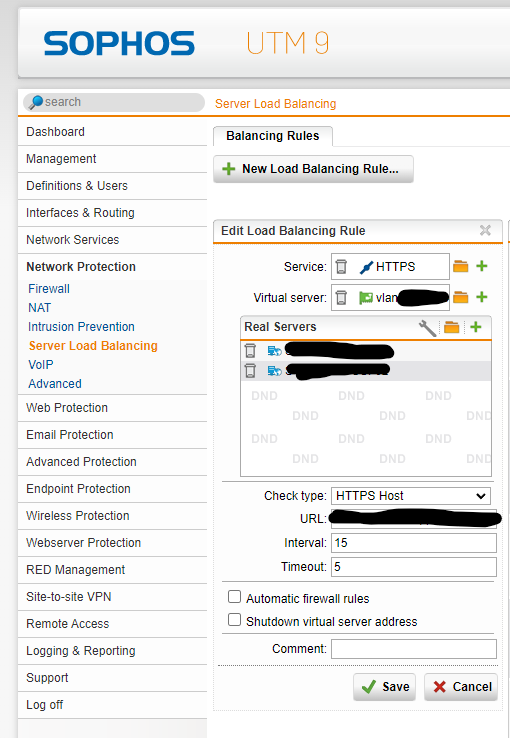The height and width of the screenshot is (738, 510).
Task: Open Server Load Balancing link
Action: (x=93, y=346)
